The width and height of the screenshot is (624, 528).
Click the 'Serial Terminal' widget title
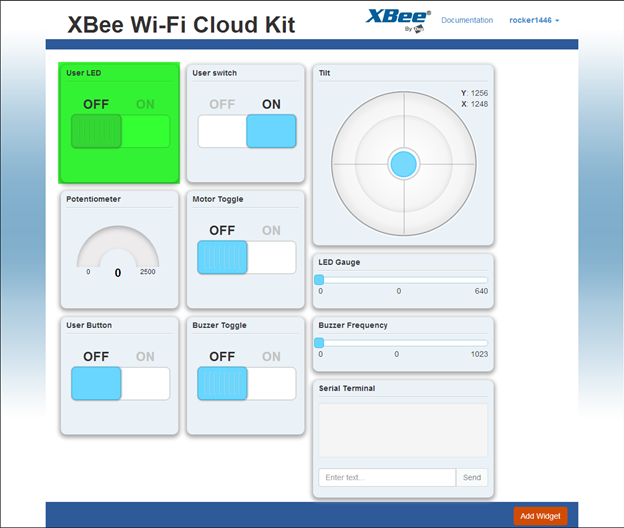(347, 388)
